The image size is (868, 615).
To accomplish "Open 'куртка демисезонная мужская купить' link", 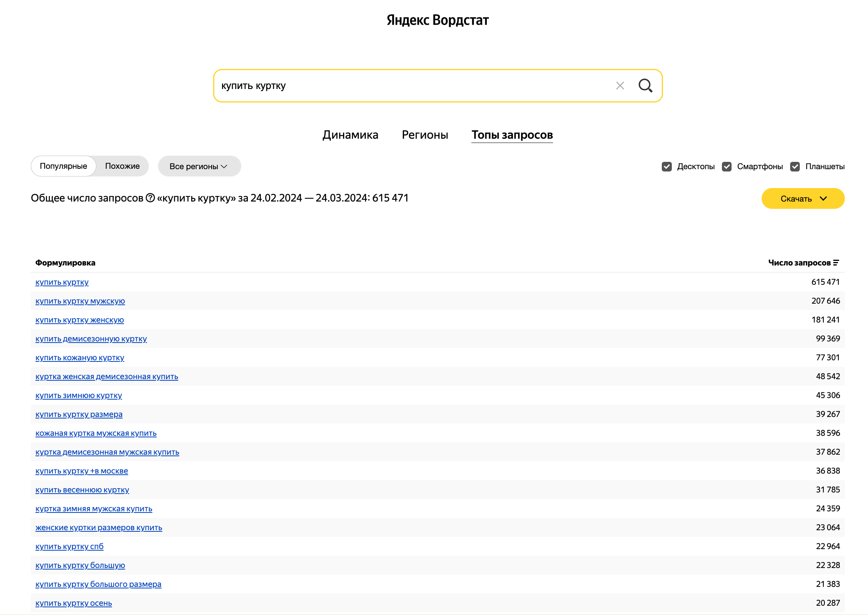I will point(107,452).
